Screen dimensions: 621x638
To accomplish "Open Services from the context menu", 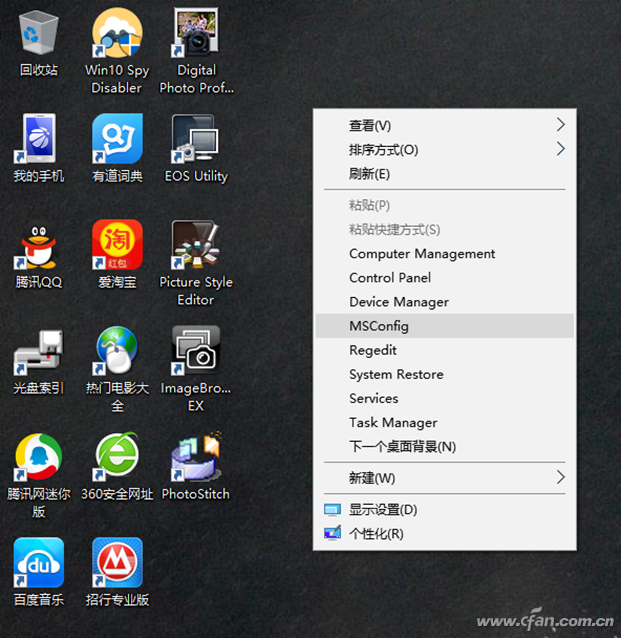I will 445,398.
